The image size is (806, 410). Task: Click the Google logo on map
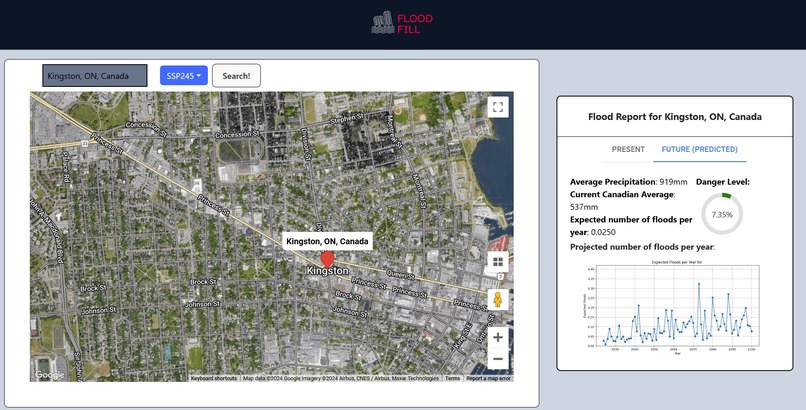pyautogui.click(x=49, y=375)
